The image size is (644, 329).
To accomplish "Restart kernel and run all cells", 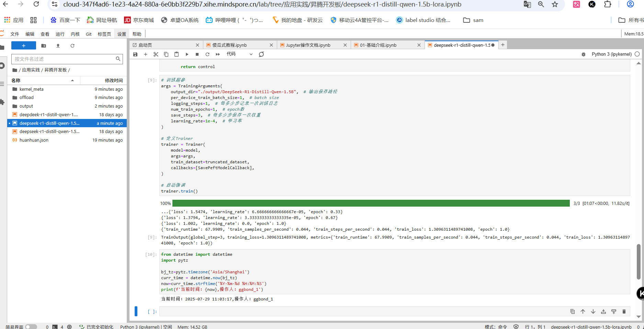I will 218,54.
